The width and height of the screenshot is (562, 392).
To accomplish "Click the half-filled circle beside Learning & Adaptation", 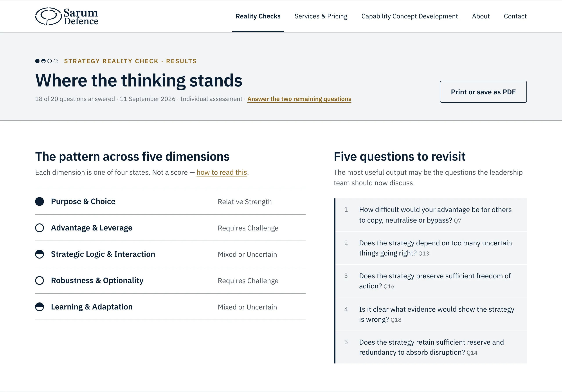I will pos(40,307).
